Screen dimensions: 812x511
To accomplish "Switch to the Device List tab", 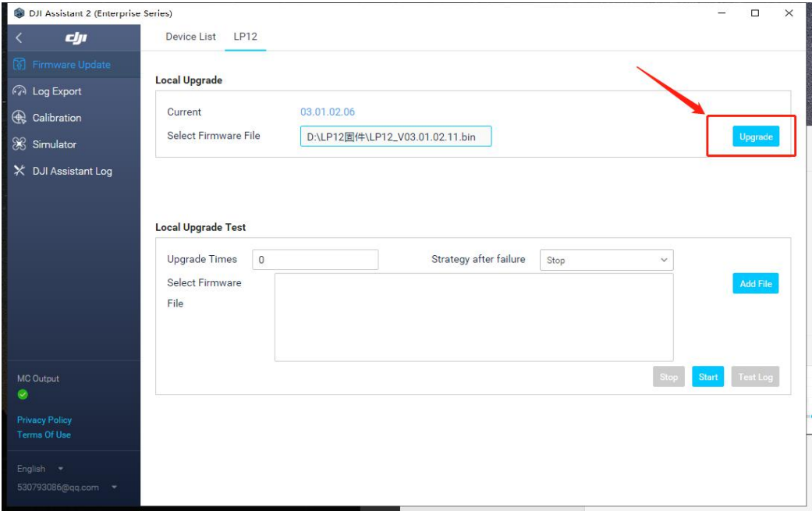I will click(190, 37).
